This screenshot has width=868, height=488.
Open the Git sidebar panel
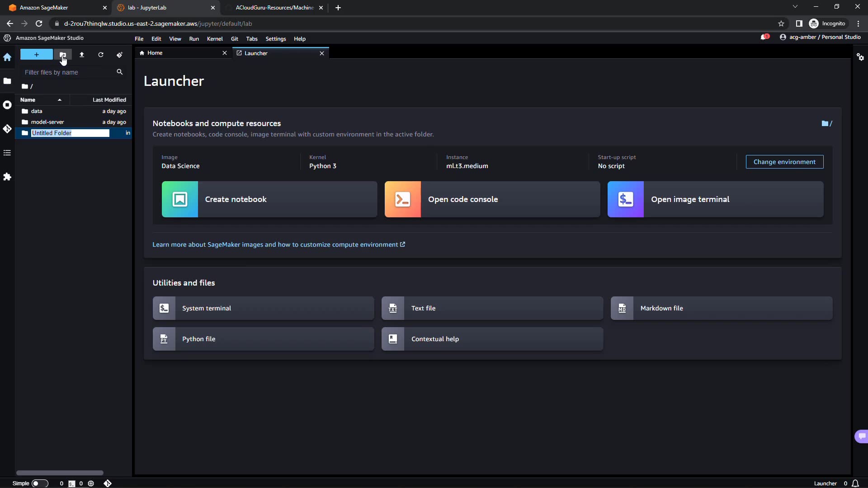[x=7, y=129]
